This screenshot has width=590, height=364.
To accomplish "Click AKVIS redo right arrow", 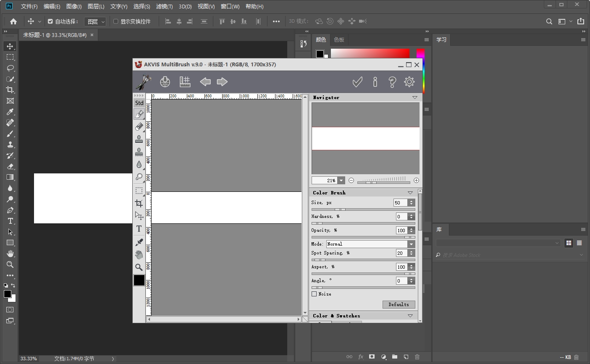I will pyautogui.click(x=222, y=82).
